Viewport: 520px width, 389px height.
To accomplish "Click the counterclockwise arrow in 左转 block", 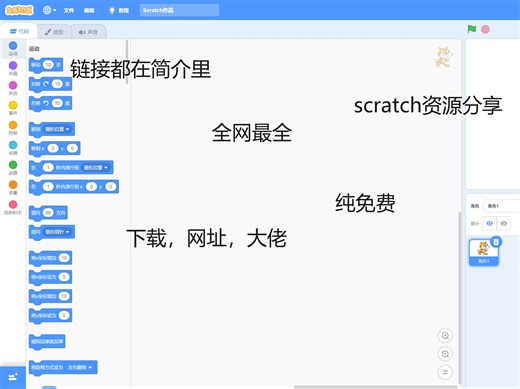I will coord(46,103).
